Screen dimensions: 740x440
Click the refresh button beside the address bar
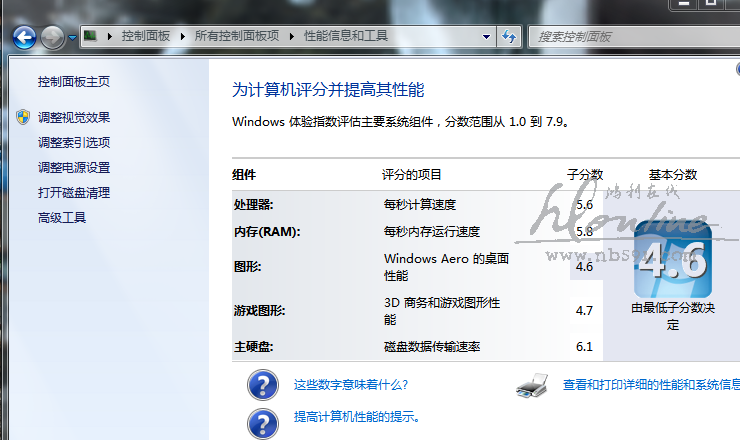(509, 37)
